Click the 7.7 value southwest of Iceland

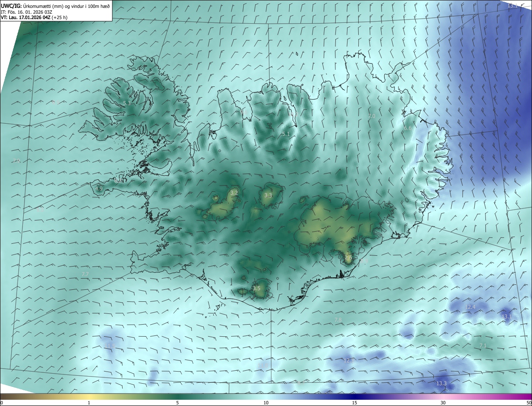85,274
